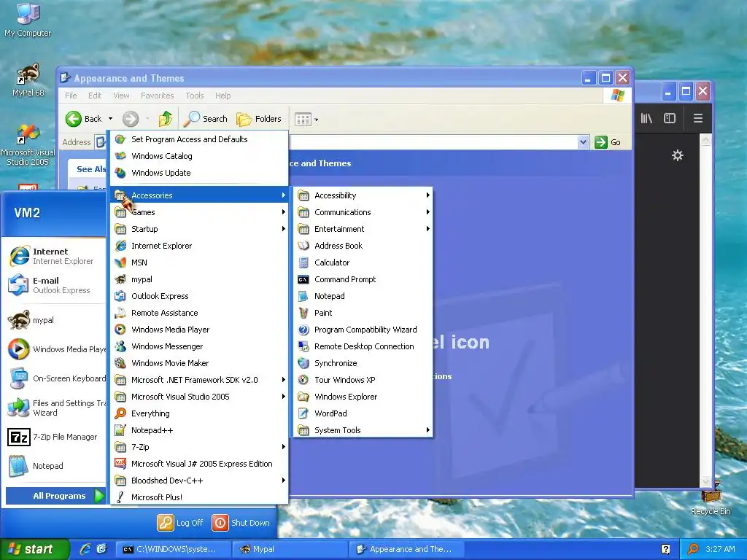The width and height of the screenshot is (747, 560).
Task: Open the Address bar dropdown arrow
Action: click(583, 142)
